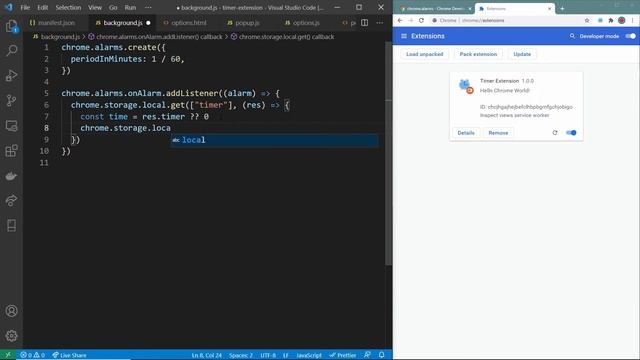Screen dimensions: 640x360
Task: Open a new Chrome tab
Action: 562,9
